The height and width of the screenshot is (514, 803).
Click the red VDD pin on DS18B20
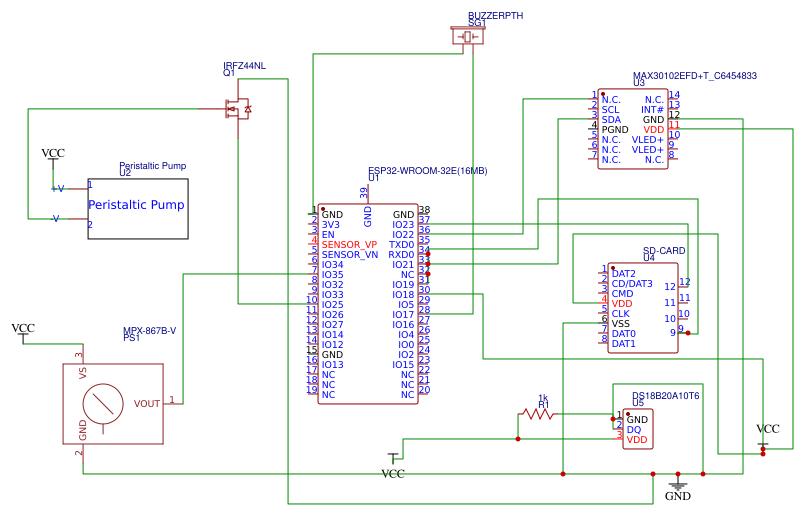click(x=637, y=440)
